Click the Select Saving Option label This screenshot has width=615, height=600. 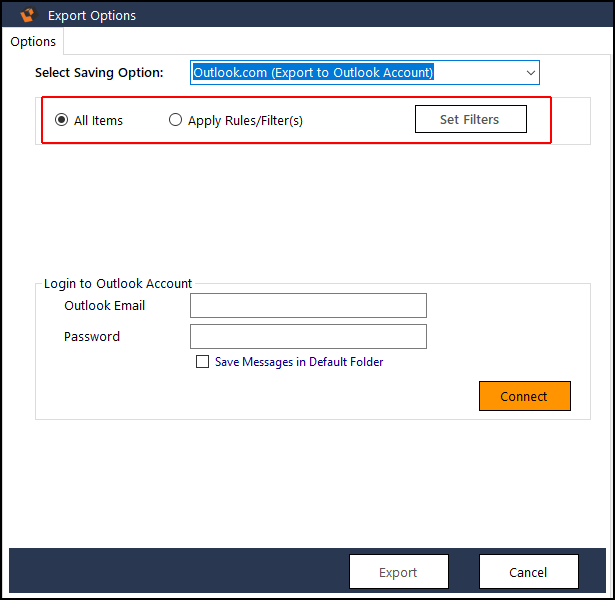pos(99,73)
